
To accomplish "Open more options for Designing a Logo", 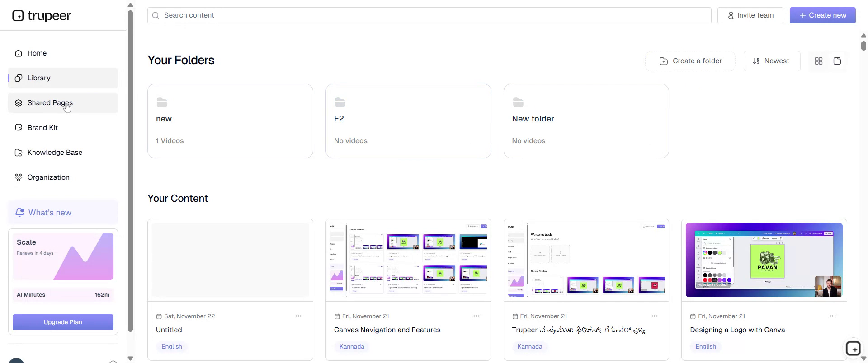I will [x=833, y=316].
